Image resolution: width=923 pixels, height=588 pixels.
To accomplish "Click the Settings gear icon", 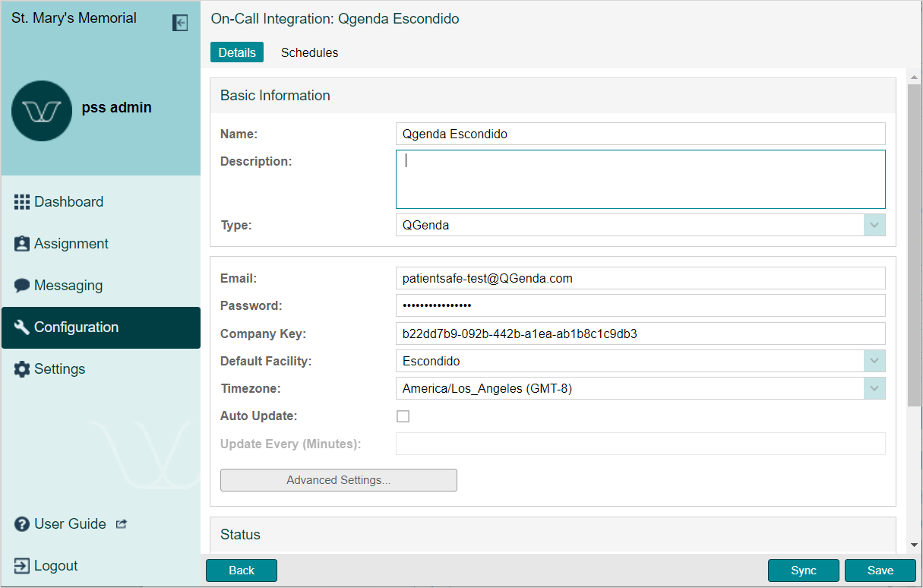I will point(22,369).
